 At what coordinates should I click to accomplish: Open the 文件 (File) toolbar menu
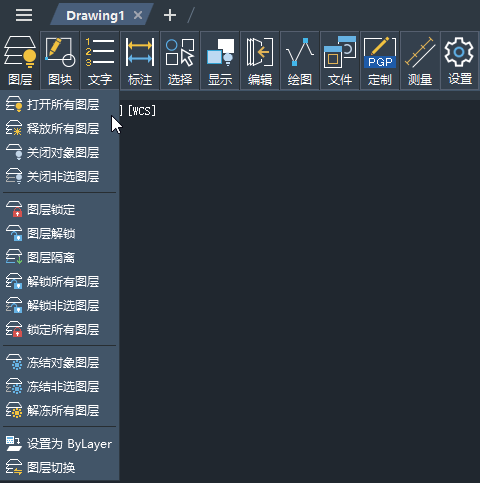pyautogui.click(x=340, y=60)
